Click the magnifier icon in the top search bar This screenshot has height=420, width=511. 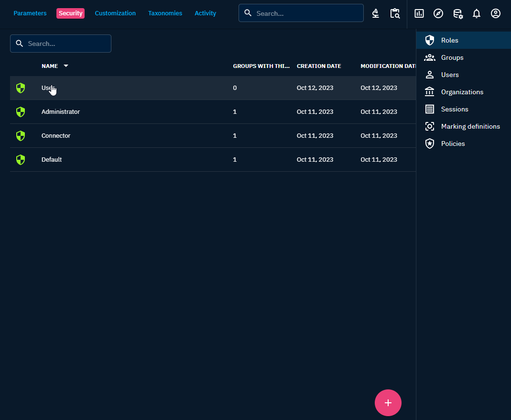click(x=248, y=13)
